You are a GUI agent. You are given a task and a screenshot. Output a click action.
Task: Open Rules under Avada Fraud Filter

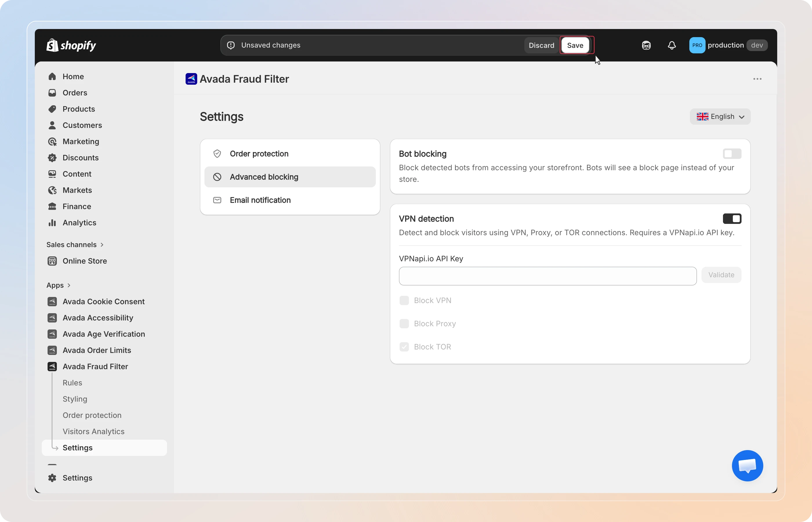coord(72,383)
